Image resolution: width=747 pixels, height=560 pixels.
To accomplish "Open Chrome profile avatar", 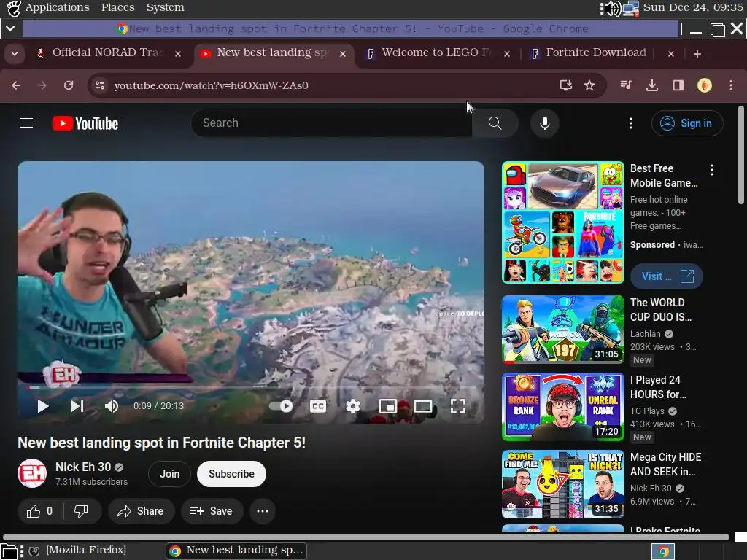I will click(705, 85).
